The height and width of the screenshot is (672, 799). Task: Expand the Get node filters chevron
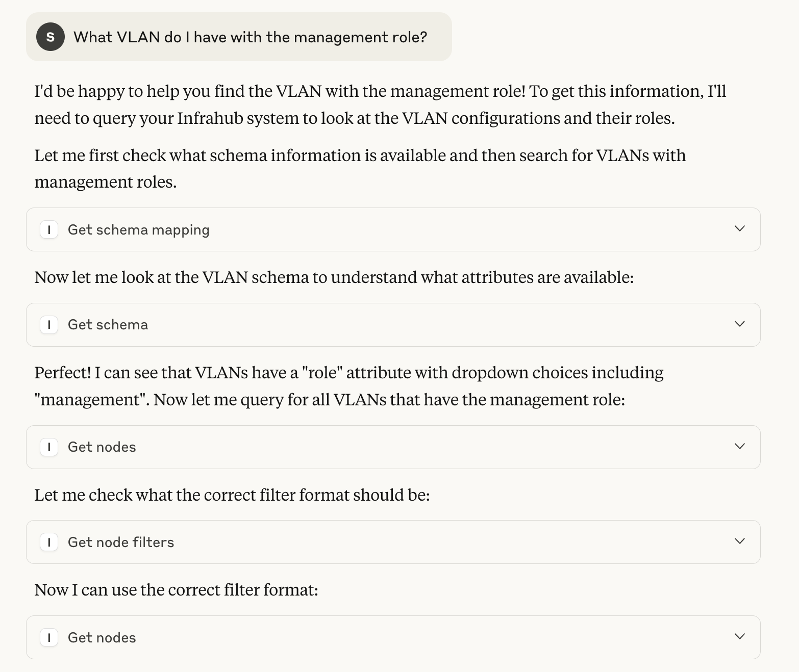point(740,541)
